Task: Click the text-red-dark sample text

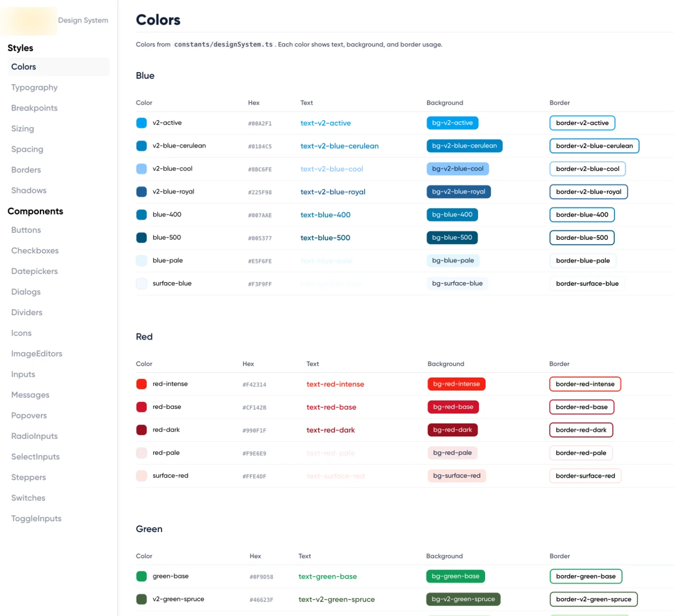Action: tap(331, 430)
